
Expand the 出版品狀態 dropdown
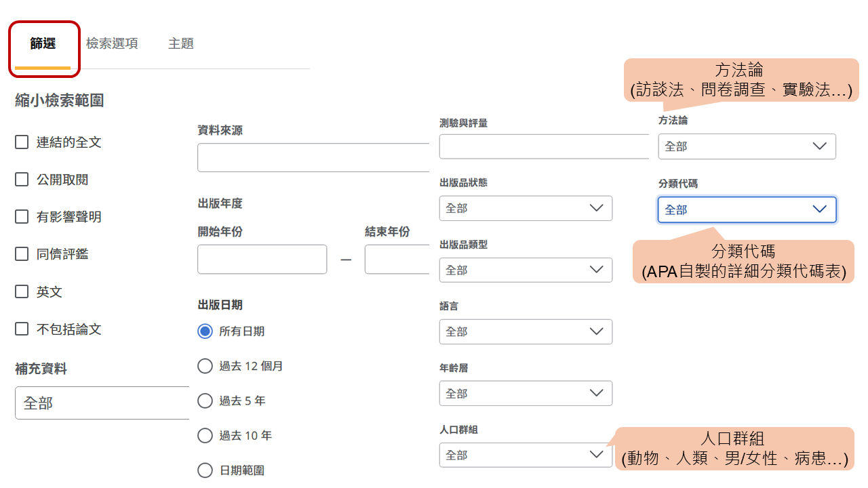coord(526,208)
